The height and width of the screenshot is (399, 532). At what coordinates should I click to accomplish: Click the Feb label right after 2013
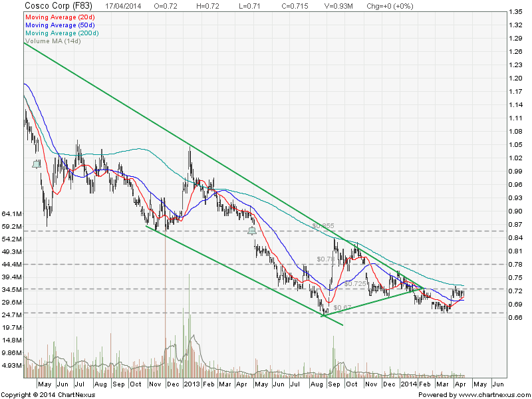point(208,384)
